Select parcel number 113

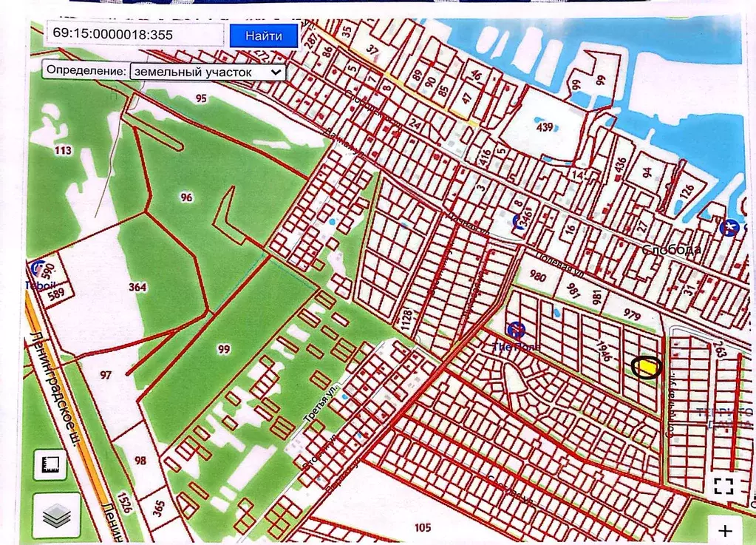[63, 150]
